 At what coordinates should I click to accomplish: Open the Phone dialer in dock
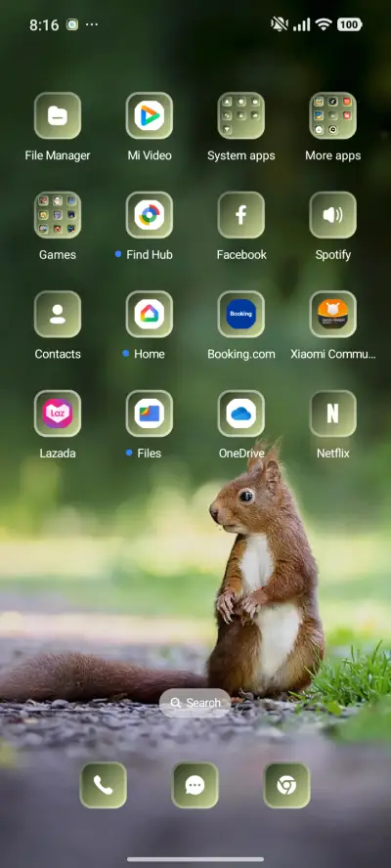[x=103, y=785]
